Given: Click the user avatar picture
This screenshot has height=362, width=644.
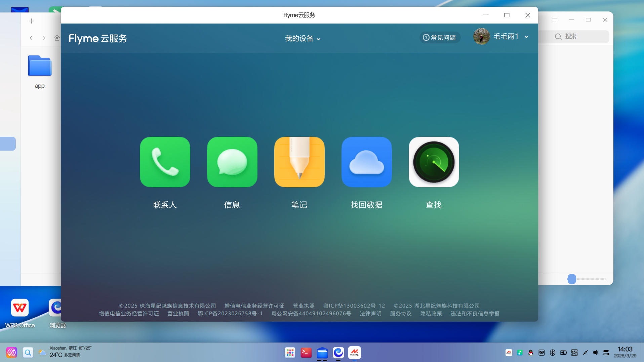Looking at the screenshot, I should click(x=481, y=36).
